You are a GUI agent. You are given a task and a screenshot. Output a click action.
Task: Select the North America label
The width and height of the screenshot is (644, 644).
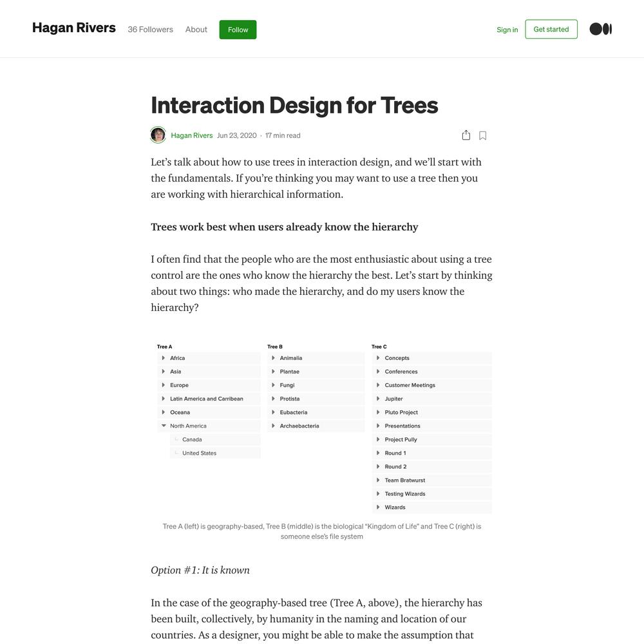click(188, 426)
